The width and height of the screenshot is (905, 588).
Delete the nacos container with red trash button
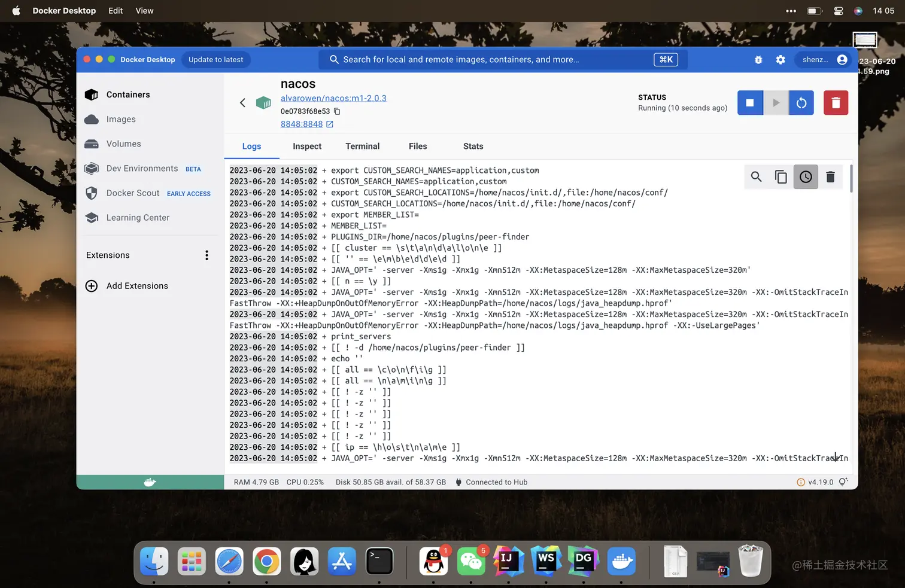click(836, 103)
